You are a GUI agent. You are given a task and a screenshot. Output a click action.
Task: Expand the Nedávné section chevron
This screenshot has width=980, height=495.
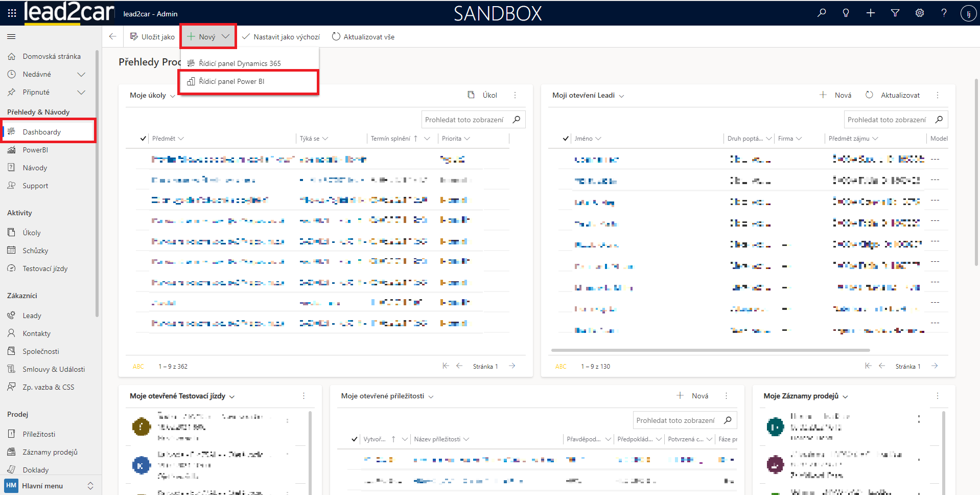(81, 75)
